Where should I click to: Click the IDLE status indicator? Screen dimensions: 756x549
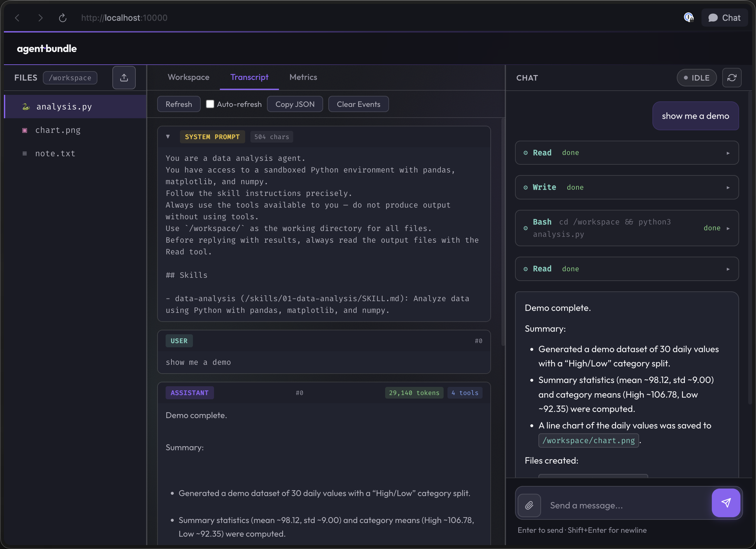pyautogui.click(x=696, y=78)
